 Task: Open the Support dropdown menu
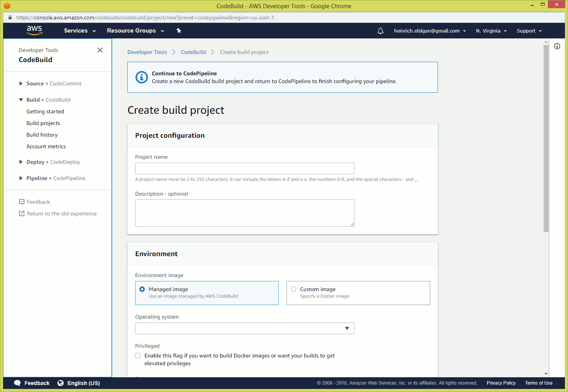(x=529, y=31)
